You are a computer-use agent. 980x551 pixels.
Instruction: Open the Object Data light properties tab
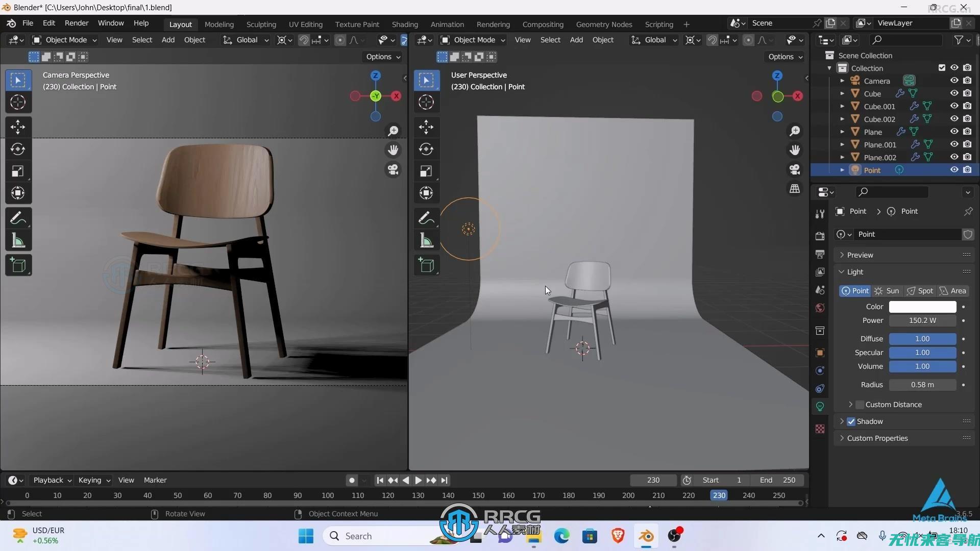[x=820, y=407]
